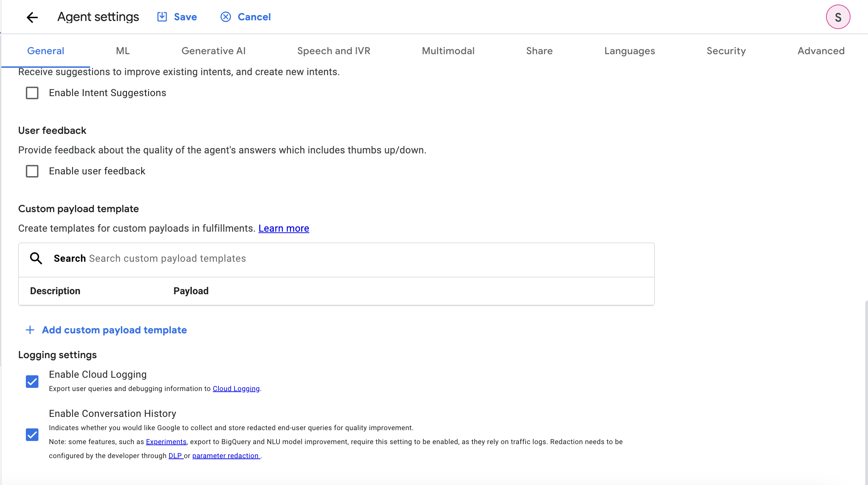Open the account avatar marked S
This screenshot has height=485, width=868.
point(838,16)
